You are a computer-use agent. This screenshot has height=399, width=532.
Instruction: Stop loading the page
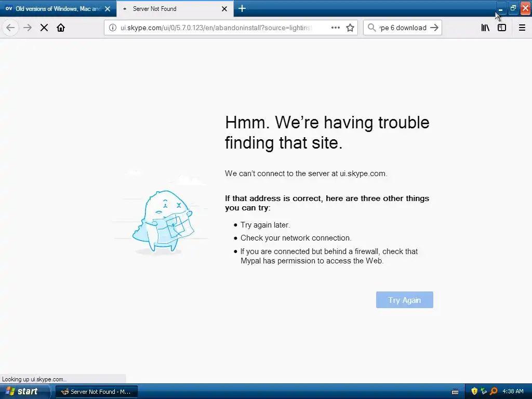pyautogui.click(x=44, y=28)
